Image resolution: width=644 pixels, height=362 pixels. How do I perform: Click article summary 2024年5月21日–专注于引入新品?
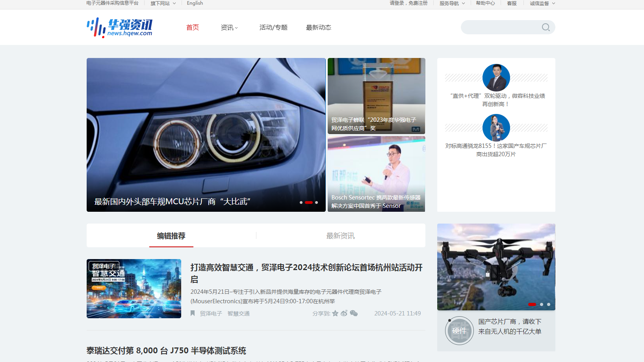[x=286, y=297]
